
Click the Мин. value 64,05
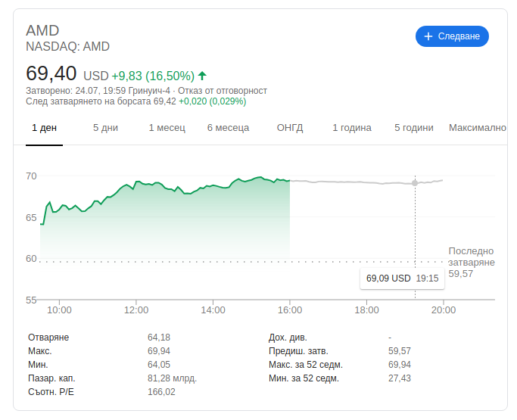159,365
